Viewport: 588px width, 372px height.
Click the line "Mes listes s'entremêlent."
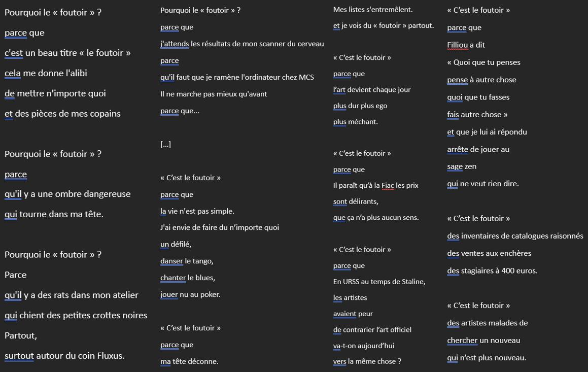(x=373, y=10)
